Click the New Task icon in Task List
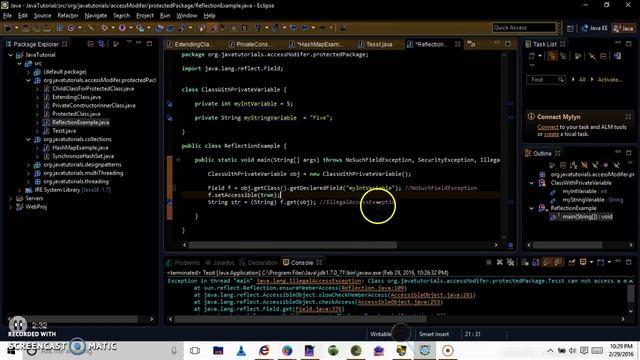 pyautogui.click(x=531, y=56)
